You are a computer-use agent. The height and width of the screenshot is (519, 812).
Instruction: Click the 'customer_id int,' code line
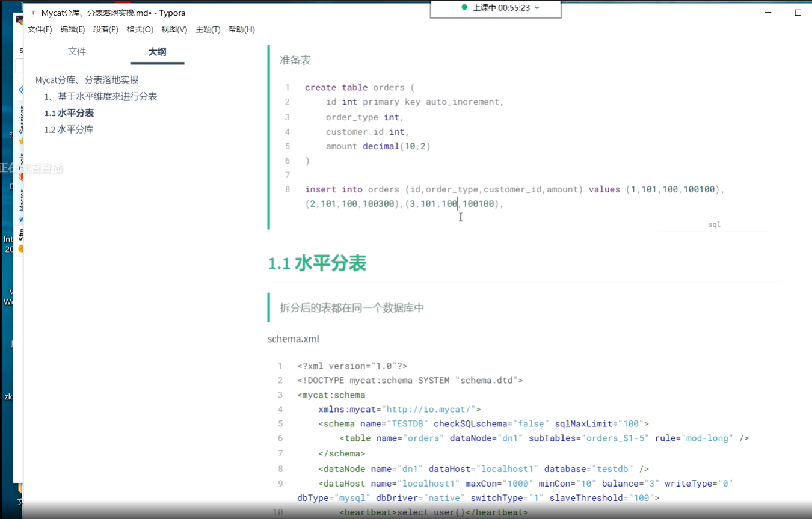[x=368, y=132]
